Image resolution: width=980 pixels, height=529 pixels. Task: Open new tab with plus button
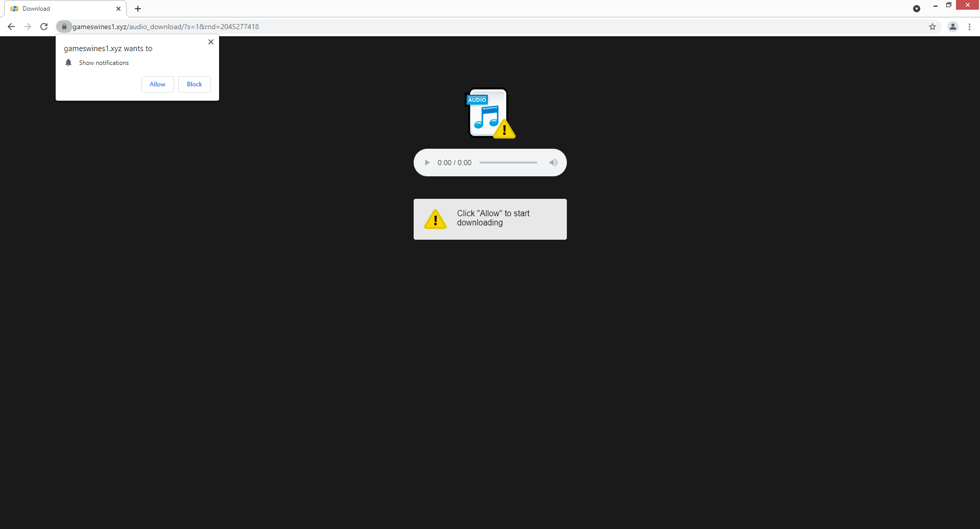(138, 9)
